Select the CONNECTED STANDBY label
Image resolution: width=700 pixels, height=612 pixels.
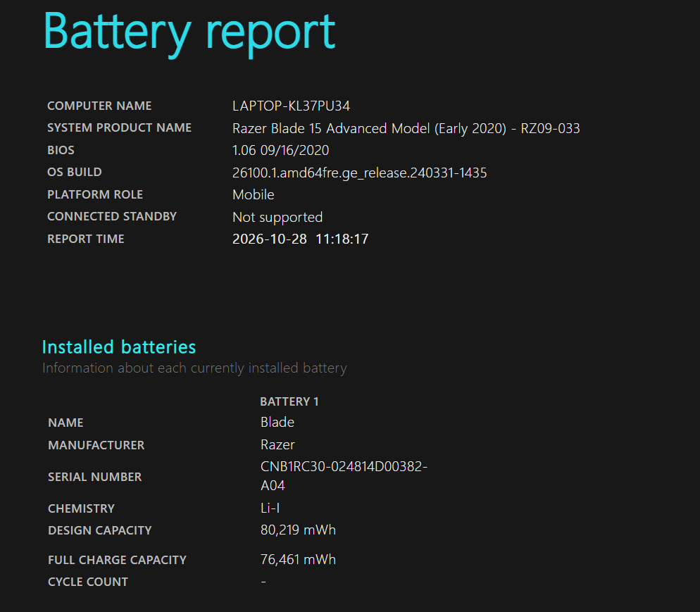112,216
